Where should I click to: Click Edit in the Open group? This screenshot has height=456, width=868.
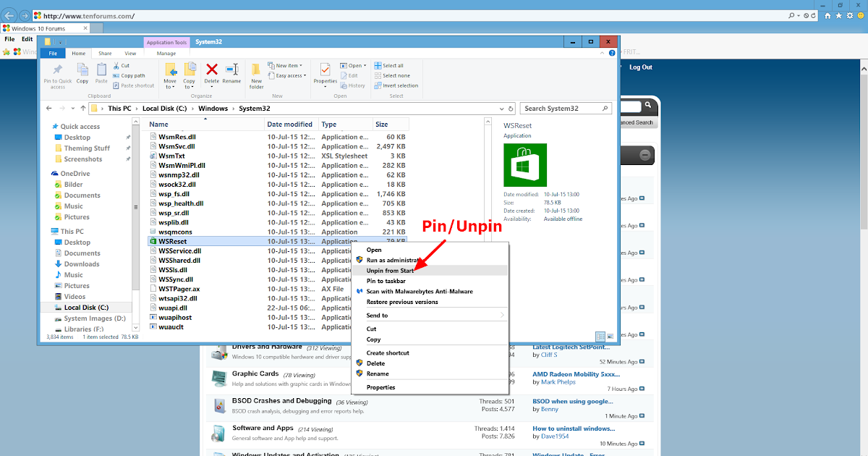click(x=349, y=75)
